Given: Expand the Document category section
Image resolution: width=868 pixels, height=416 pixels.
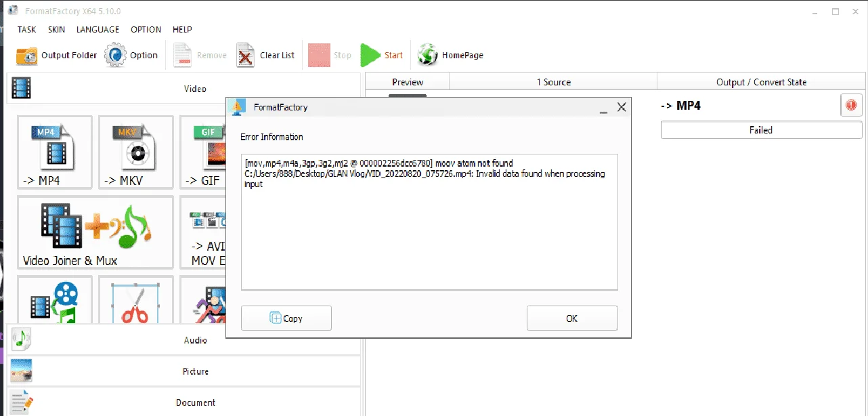Looking at the screenshot, I should click(x=183, y=402).
